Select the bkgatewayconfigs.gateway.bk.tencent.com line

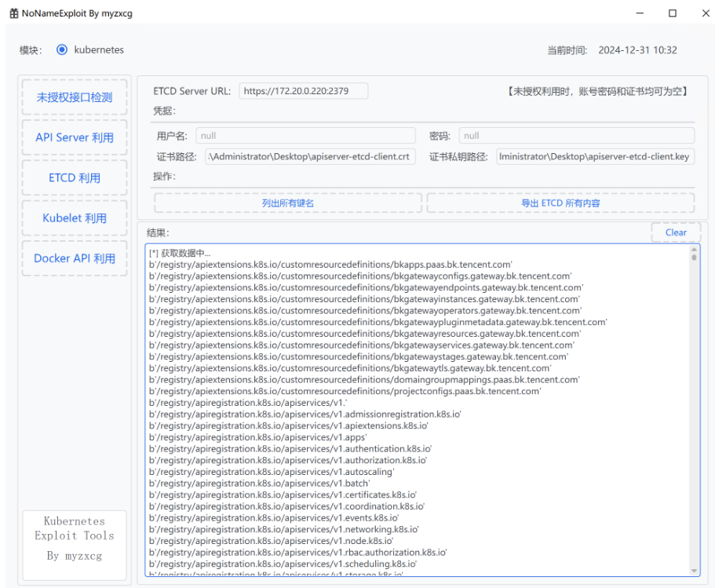tap(360, 276)
